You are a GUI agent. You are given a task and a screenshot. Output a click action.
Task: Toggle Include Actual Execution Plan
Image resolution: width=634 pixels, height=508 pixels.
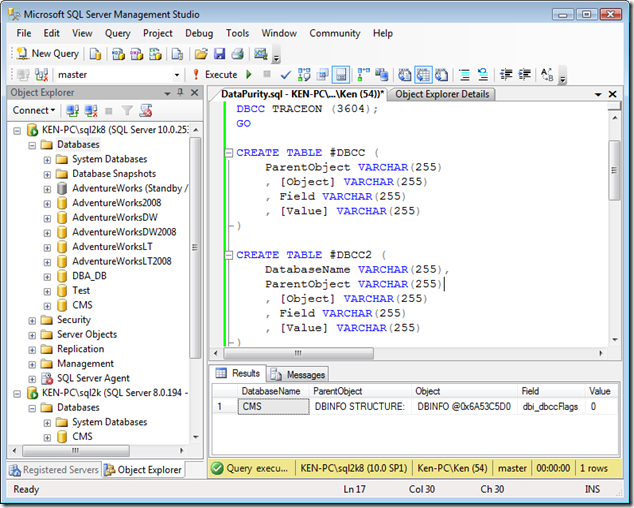click(x=363, y=74)
